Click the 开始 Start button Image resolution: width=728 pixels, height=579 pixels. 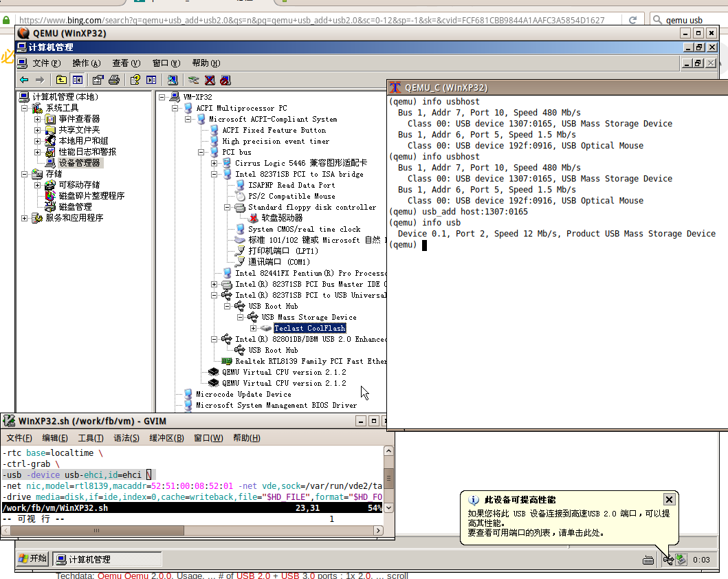click(32, 558)
